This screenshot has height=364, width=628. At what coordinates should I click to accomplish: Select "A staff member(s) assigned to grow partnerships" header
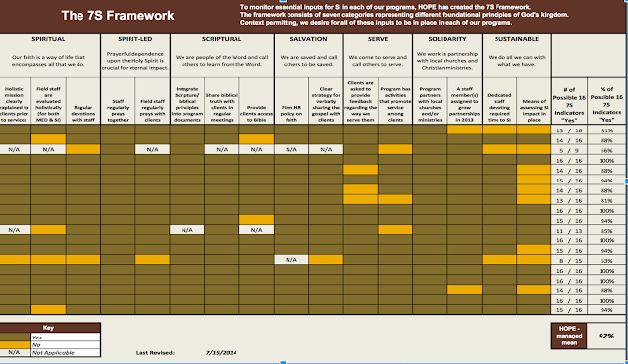click(464, 104)
